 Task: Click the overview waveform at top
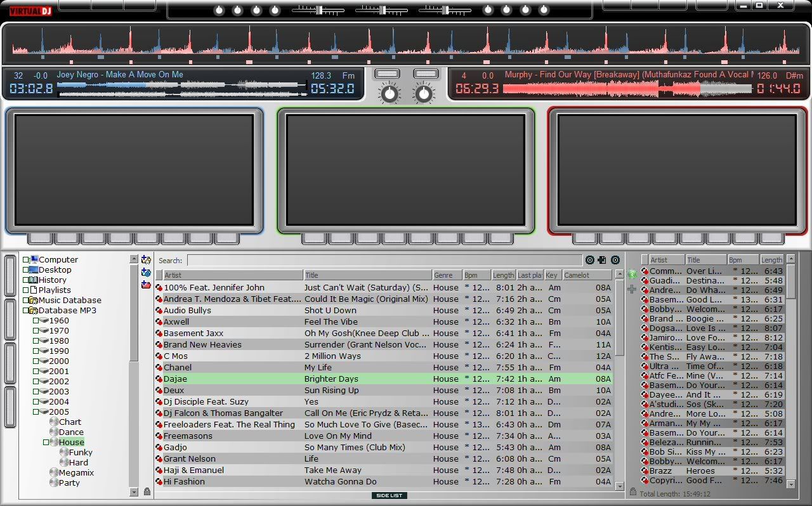tap(406, 43)
